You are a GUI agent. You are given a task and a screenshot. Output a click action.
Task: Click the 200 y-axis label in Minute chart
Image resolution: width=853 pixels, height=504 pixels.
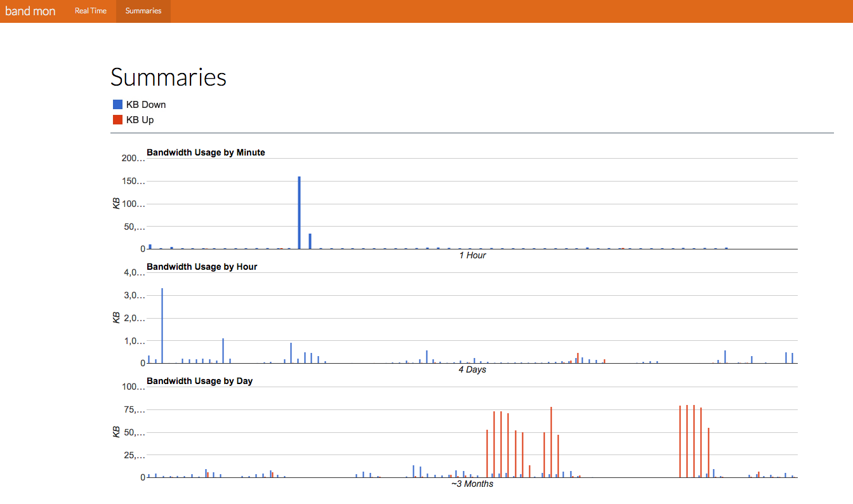coord(133,158)
